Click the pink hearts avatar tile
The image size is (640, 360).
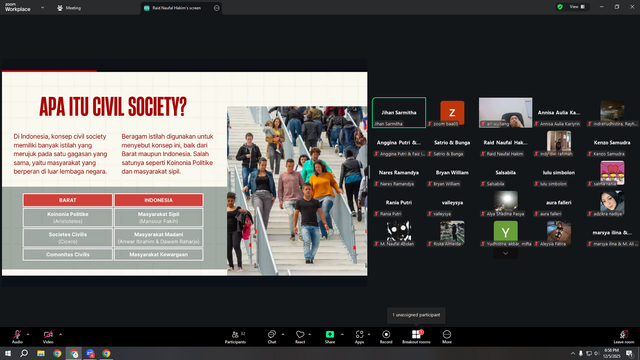point(612,172)
